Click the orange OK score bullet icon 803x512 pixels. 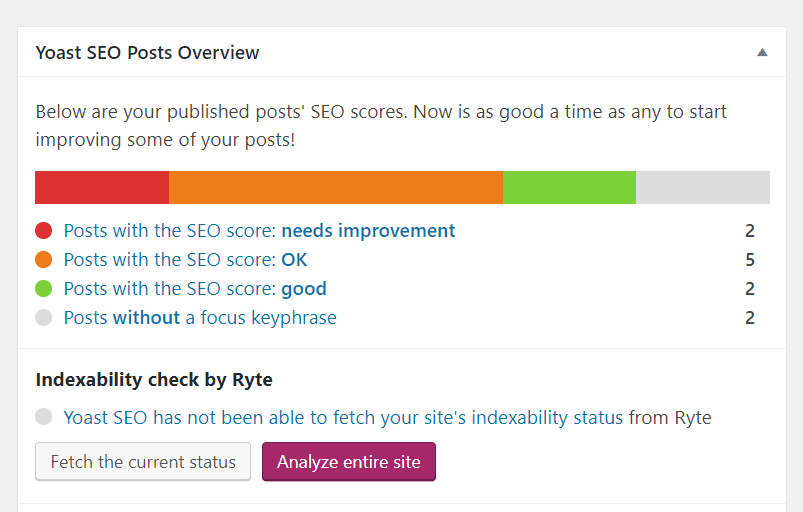pyautogui.click(x=44, y=260)
